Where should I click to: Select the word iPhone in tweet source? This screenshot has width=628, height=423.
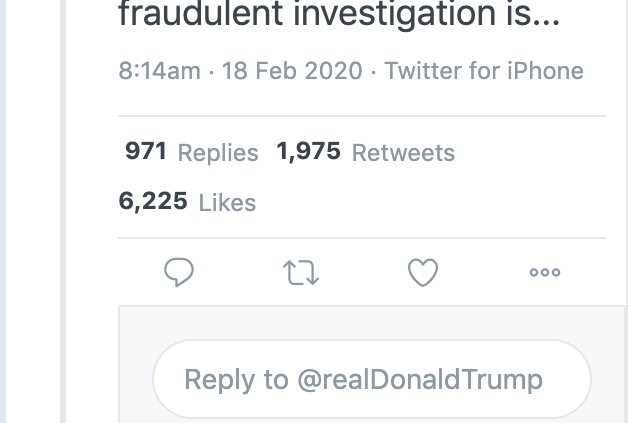tap(545, 71)
